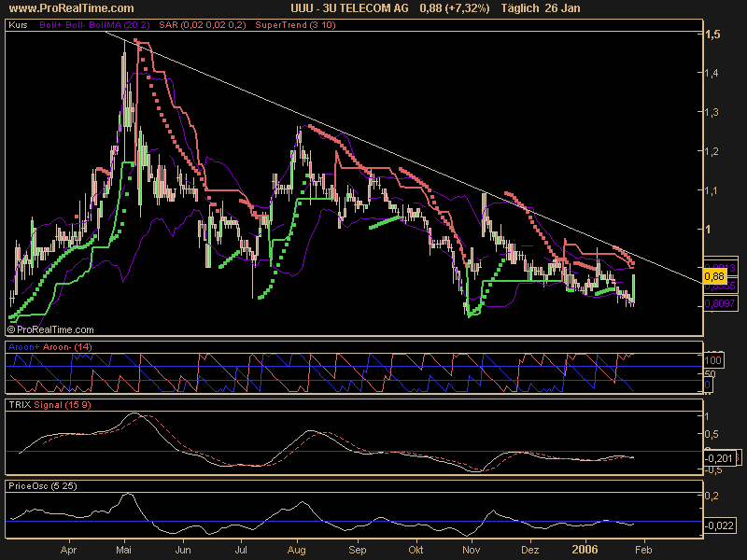Click the 26 Jan date label

coord(563,8)
